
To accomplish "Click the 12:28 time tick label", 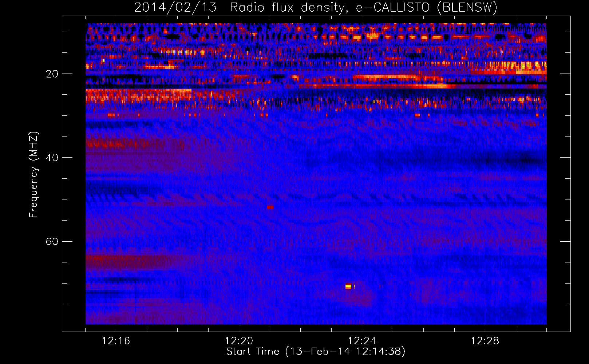I will (x=485, y=341).
